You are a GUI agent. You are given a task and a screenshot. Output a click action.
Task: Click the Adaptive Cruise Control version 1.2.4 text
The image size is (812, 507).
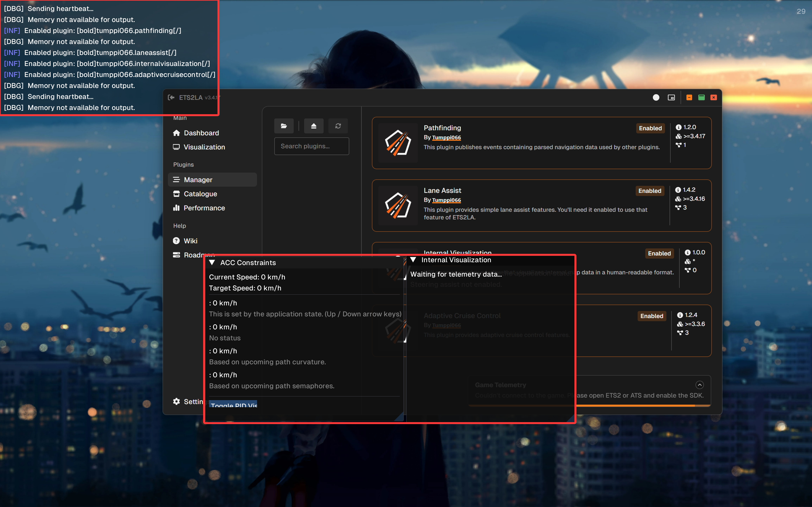point(691,315)
